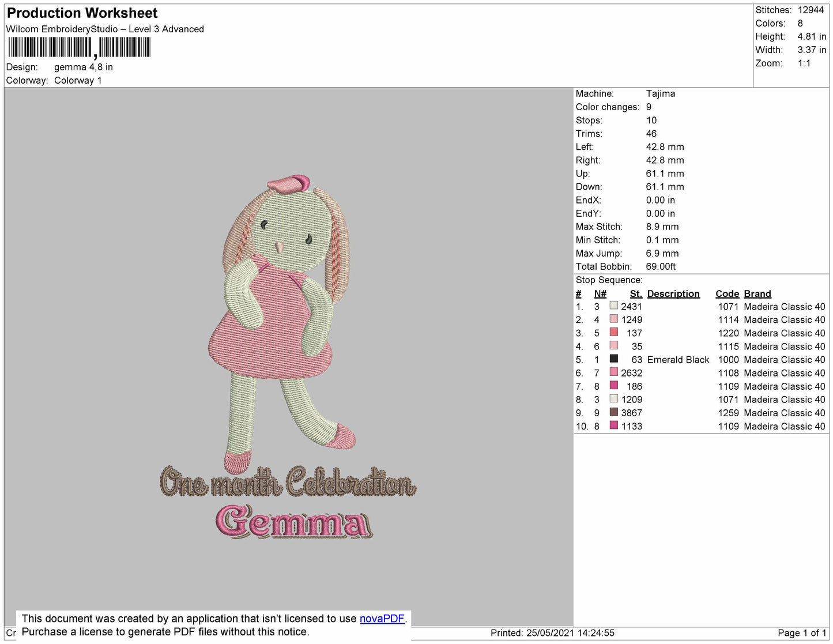Screen dimensions: 833x644
Task: Click the N# column header
Action: (600, 293)
